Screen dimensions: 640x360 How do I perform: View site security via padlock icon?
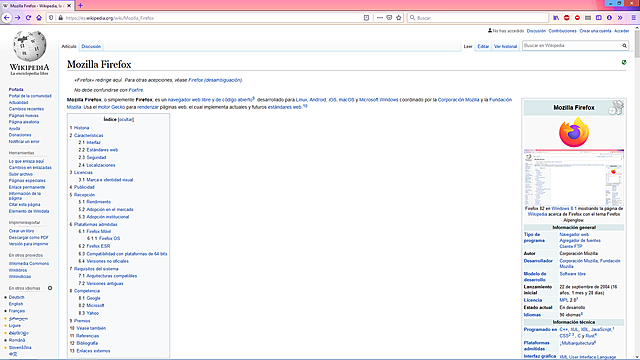click(60, 18)
